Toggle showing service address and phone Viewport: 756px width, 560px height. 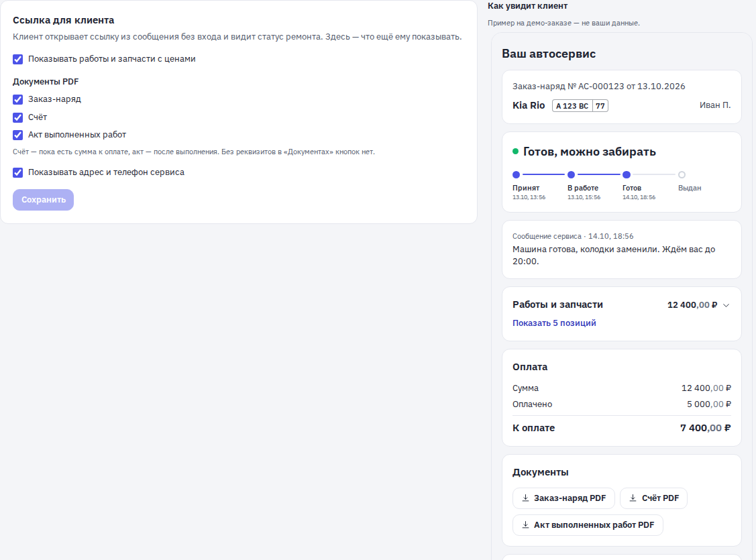pos(18,172)
